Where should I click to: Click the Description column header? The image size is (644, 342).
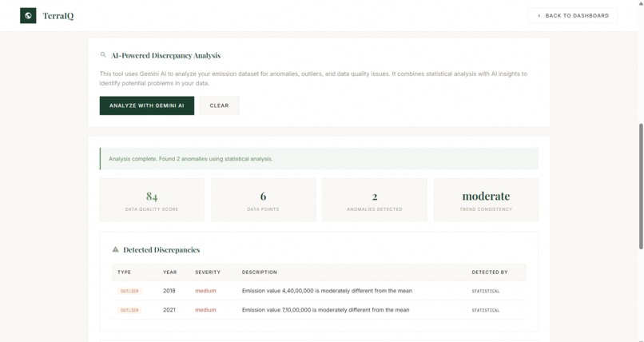tap(260, 272)
